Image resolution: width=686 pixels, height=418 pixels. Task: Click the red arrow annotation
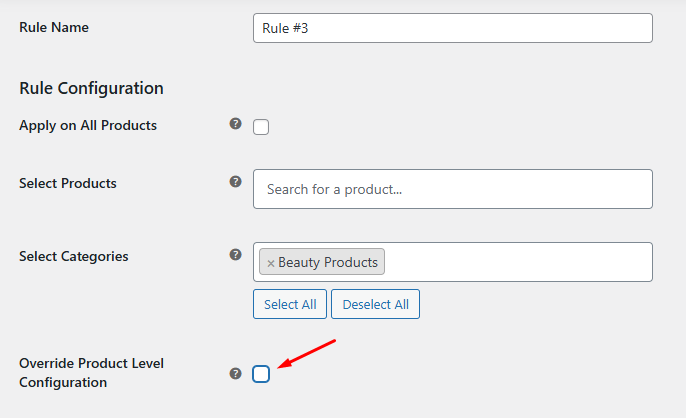pos(308,354)
